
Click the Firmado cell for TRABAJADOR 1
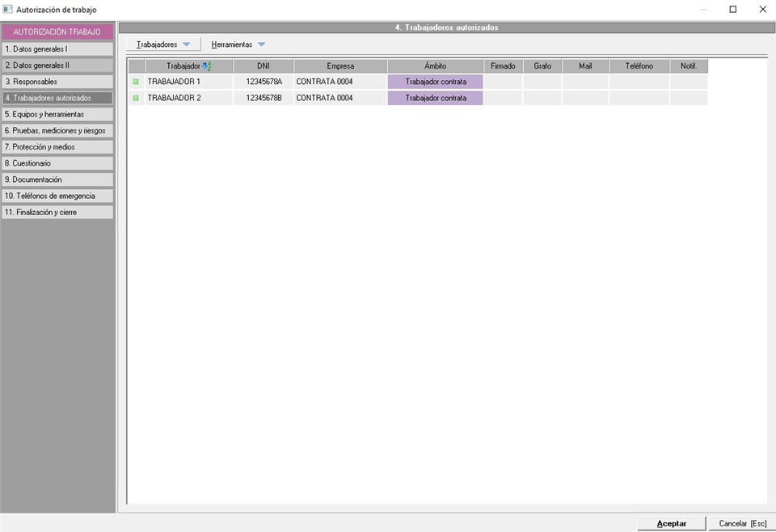pos(503,82)
